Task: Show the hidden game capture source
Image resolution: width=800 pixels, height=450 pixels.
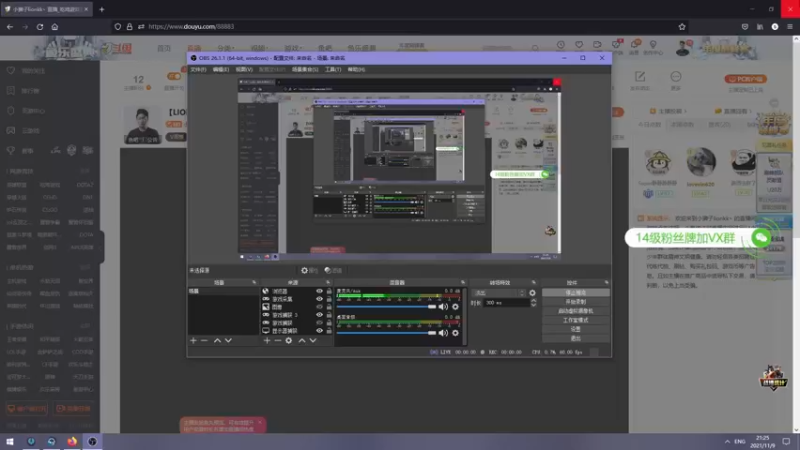Action: [x=319, y=323]
